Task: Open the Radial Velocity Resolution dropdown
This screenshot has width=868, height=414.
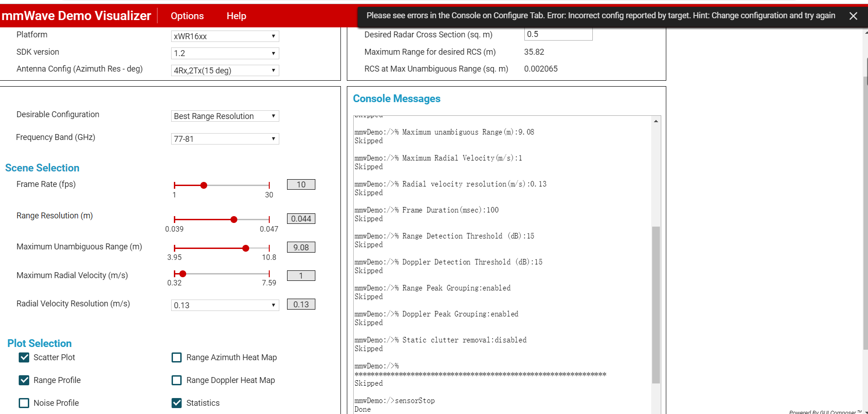Action: click(x=225, y=305)
